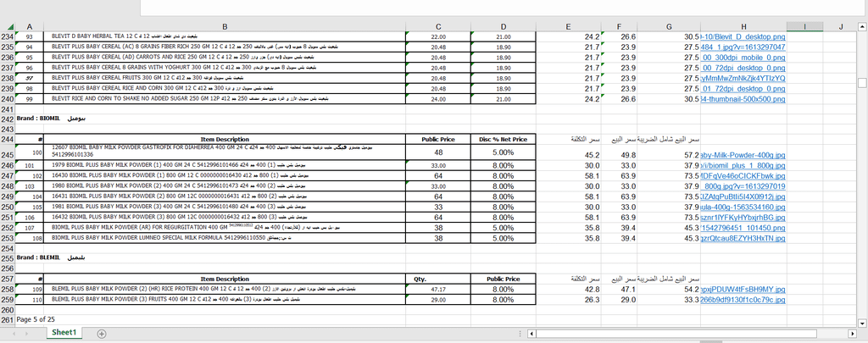868x343 pixels.
Task: Click value 57.2 in column G
Action: (693, 156)
